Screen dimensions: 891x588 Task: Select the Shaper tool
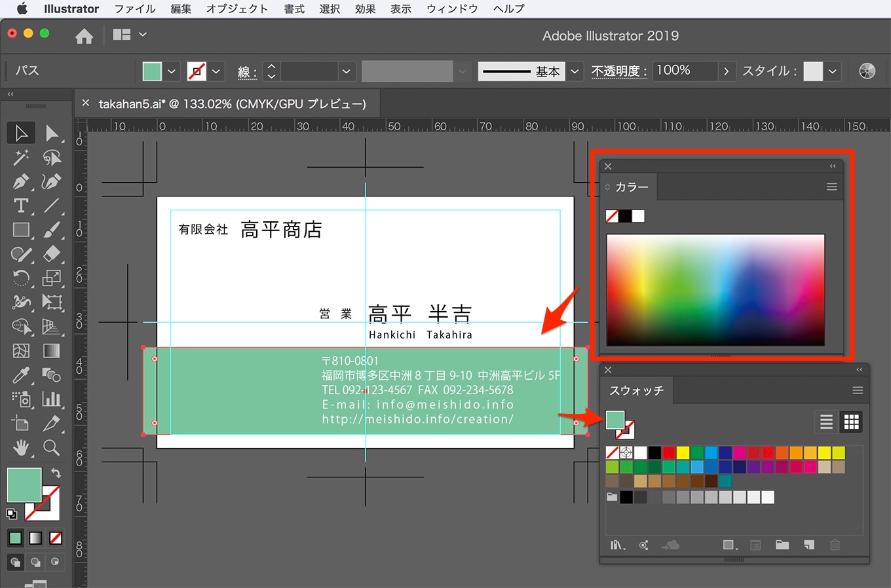click(x=21, y=254)
